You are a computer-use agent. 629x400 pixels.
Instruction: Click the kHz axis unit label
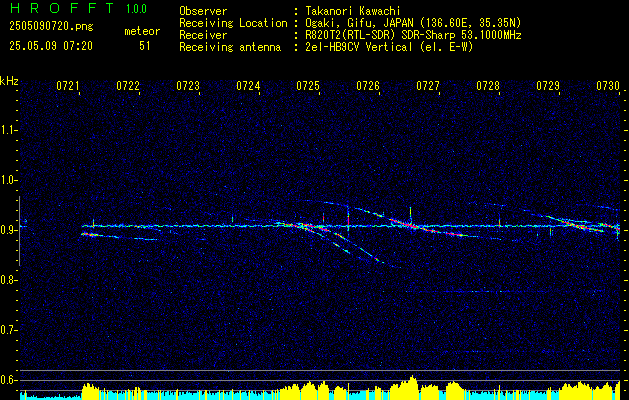point(9,81)
